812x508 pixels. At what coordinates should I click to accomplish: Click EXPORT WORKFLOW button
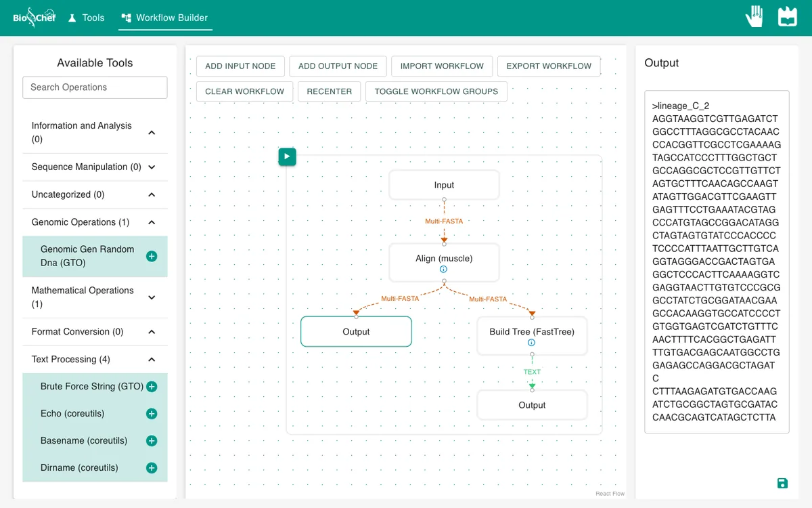[x=549, y=66]
